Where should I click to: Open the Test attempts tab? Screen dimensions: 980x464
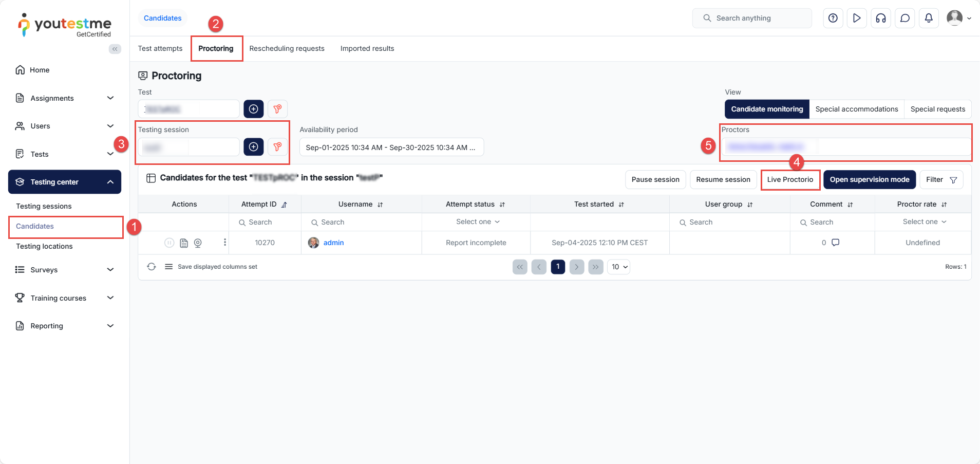pos(160,48)
